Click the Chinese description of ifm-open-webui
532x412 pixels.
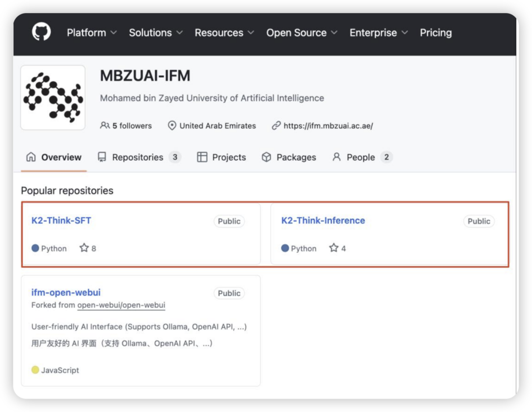(x=122, y=343)
